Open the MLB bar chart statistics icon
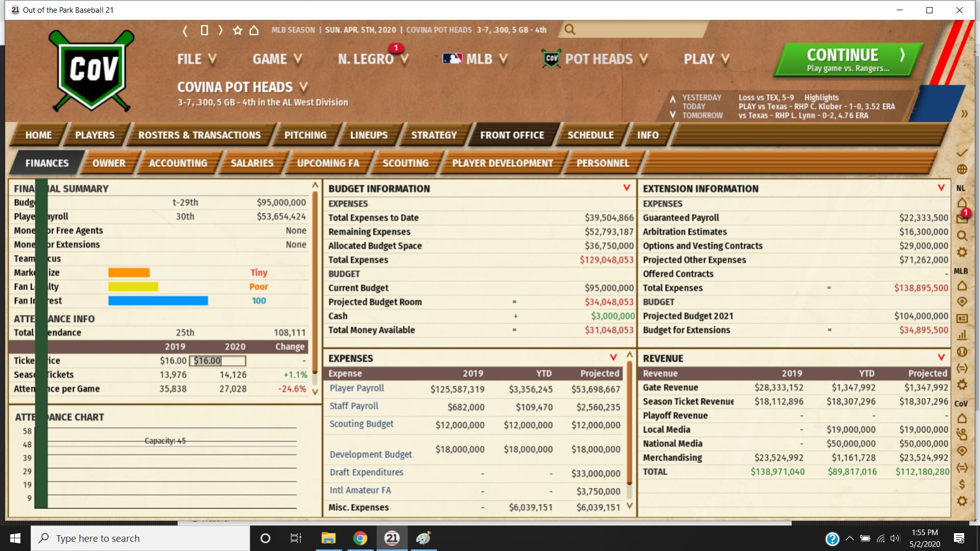 [962, 335]
